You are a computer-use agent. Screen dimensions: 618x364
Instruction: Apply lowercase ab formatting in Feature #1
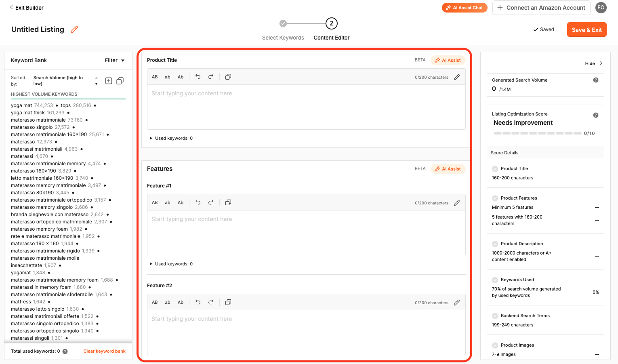[x=168, y=202]
